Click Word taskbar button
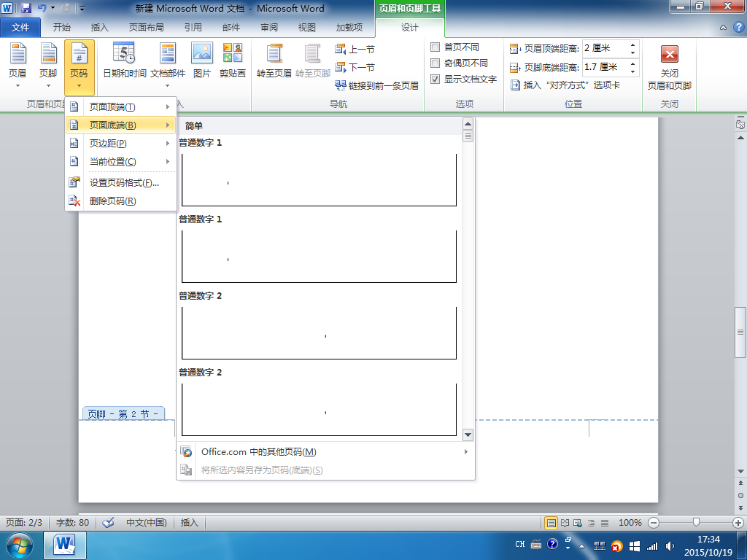This screenshot has height=560, width=747. [65, 545]
